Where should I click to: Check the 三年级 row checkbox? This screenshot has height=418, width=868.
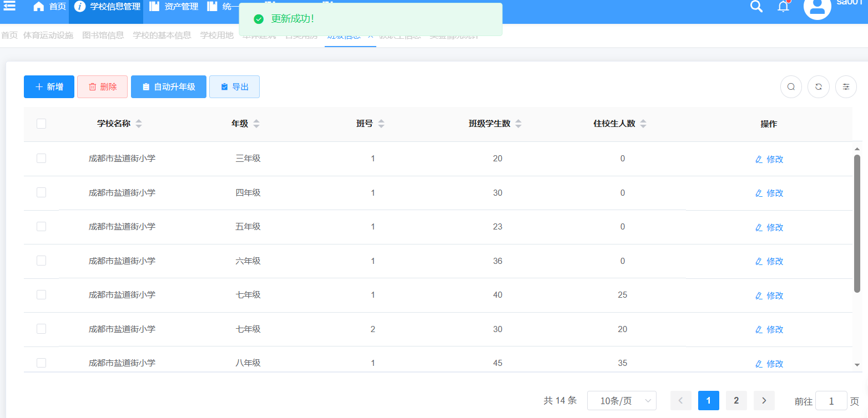point(41,159)
